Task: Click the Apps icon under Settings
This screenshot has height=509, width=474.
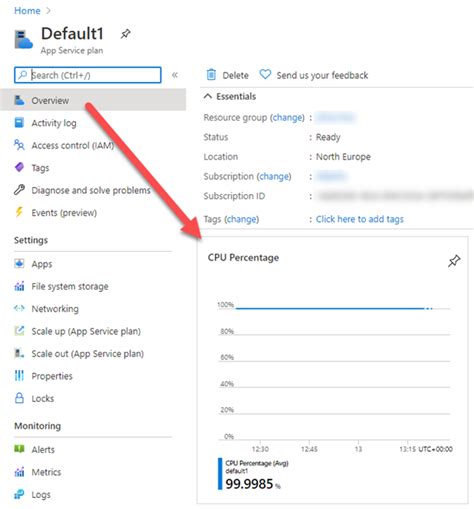Action: (x=19, y=264)
